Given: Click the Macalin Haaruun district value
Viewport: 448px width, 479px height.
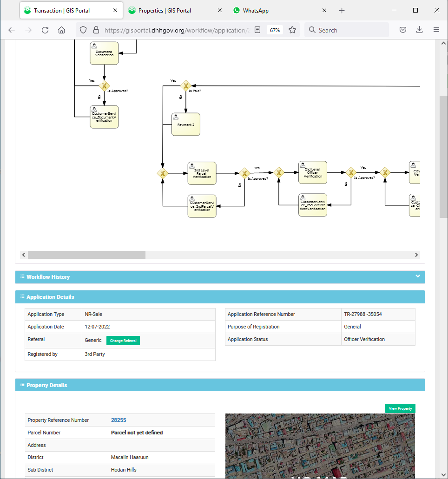Looking at the screenshot, I should point(130,457).
